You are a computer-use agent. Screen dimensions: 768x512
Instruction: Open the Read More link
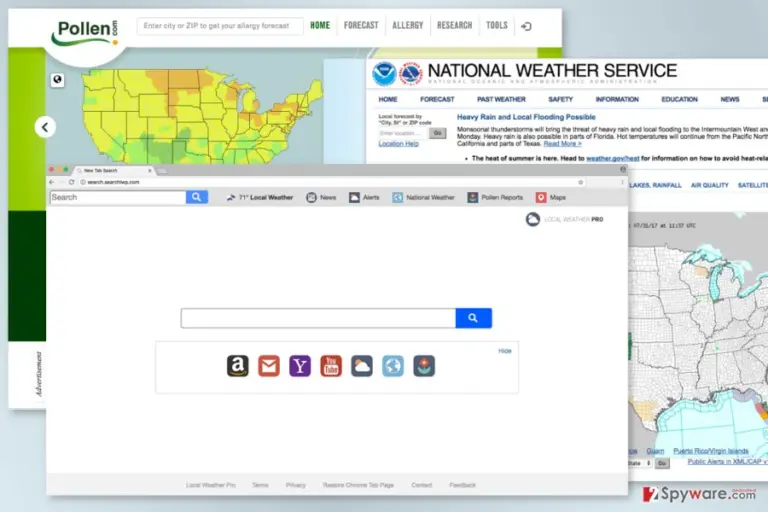pyautogui.click(x=562, y=144)
